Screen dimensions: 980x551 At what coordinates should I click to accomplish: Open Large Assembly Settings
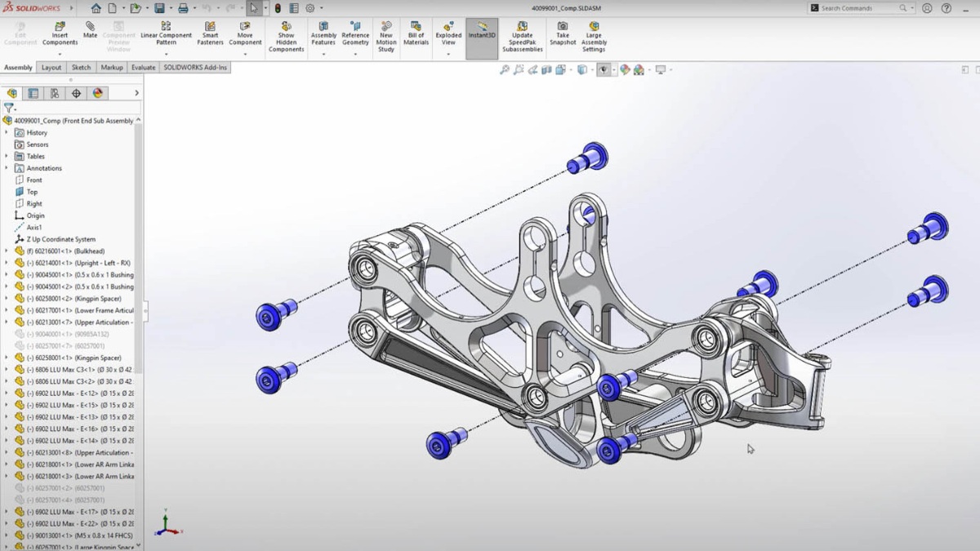[594, 38]
